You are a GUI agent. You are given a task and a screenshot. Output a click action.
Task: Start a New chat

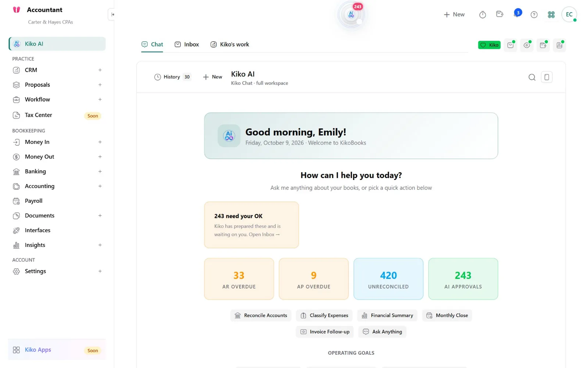tap(212, 77)
